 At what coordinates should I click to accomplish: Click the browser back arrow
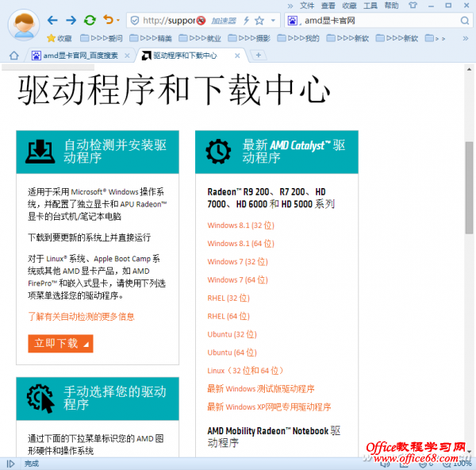[x=52, y=21]
